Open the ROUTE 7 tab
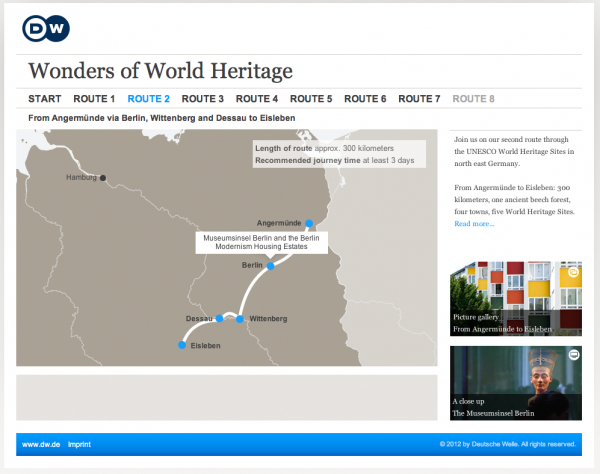600x474 pixels. pyautogui.click(x=418, y=99)
